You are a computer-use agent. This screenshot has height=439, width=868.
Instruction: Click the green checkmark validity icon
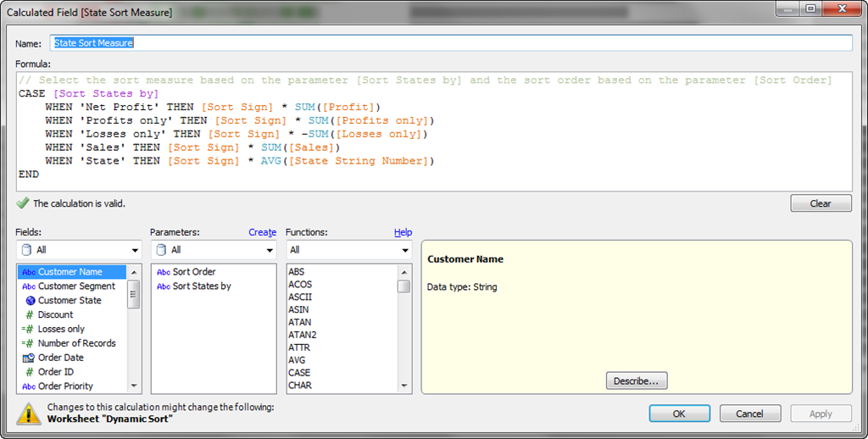pos(23,203)
